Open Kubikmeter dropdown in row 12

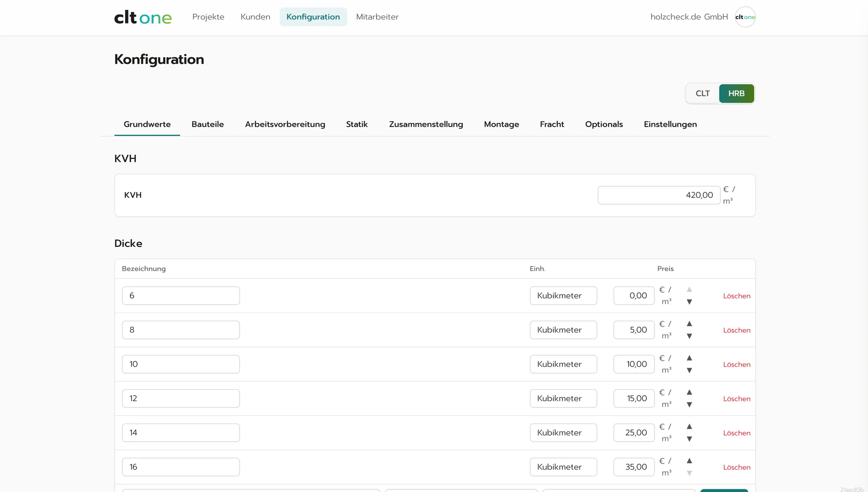click(x=563, y=398)
